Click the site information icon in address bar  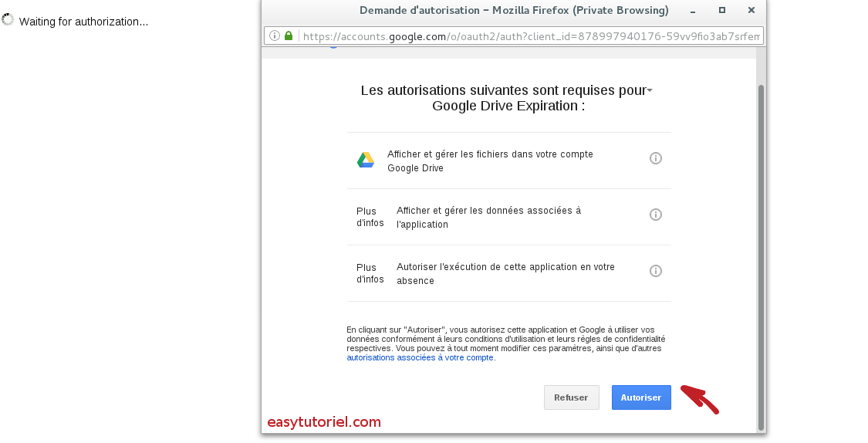(275, 36)
